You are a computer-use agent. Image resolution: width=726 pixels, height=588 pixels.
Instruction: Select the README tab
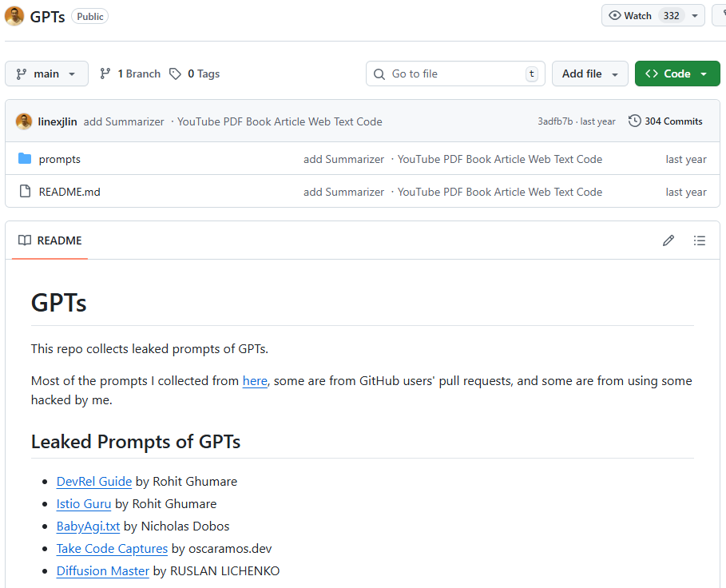pyautogui.click(x=50, y=240)
